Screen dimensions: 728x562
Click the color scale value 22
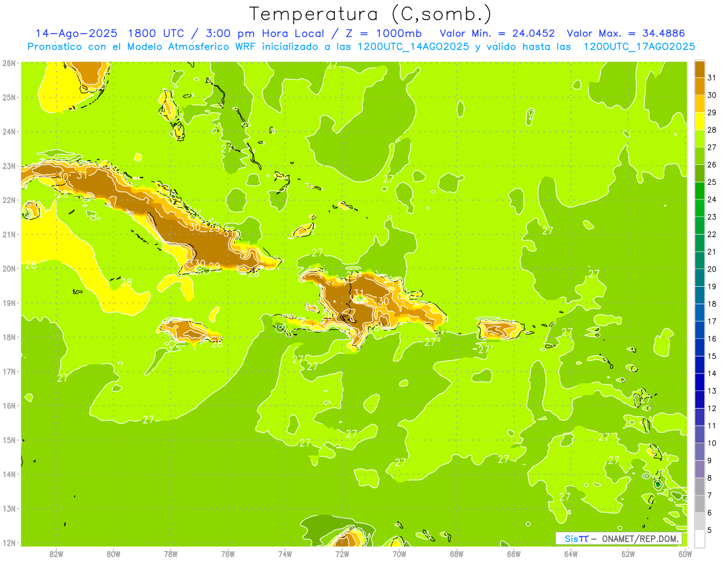(x=712, y=234)
